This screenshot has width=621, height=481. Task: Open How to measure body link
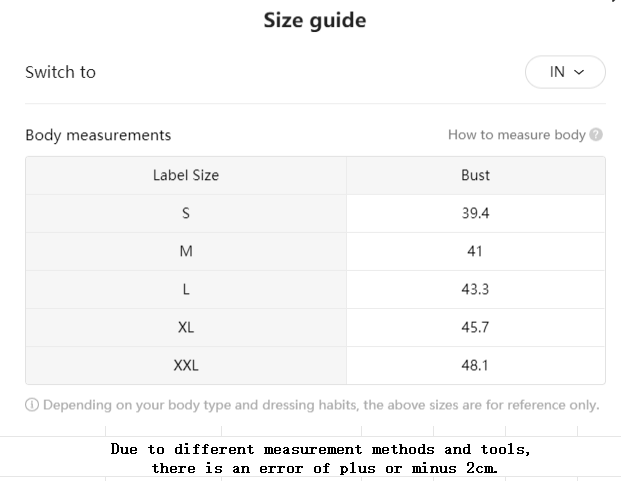point(516,135)
